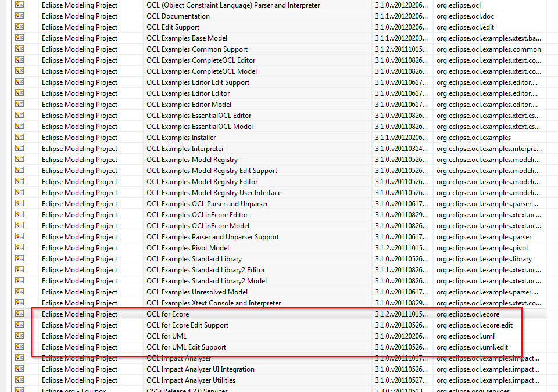Click the icon for OCL Examples Common Support

[x=20, y=49]
